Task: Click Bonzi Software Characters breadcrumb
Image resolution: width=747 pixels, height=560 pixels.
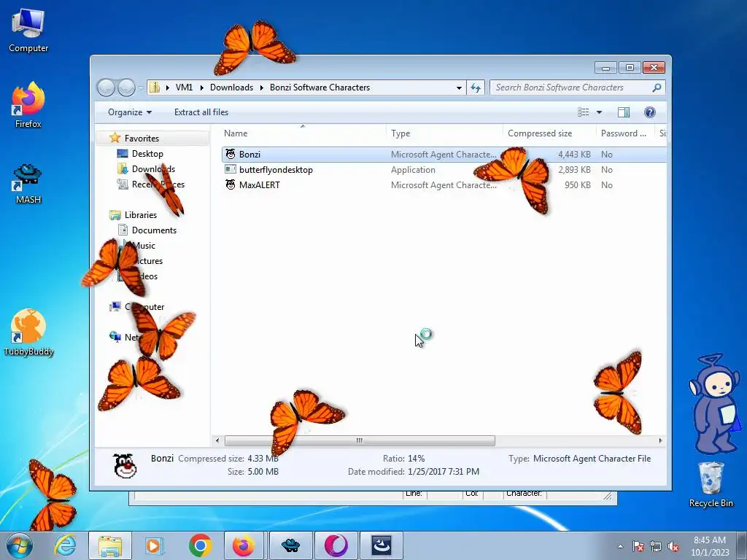Action: point(320,87)
